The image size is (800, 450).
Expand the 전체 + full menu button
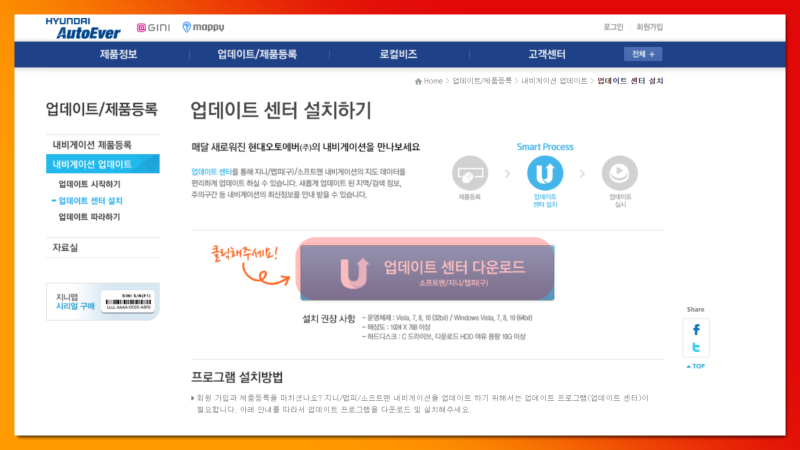[x=643, y=54]
